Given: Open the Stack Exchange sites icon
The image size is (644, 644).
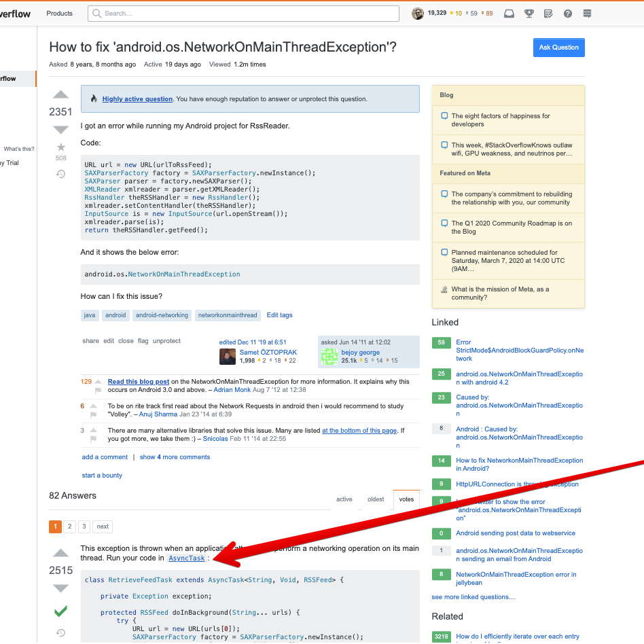Looking at the screenshot, I should [586, 13].
